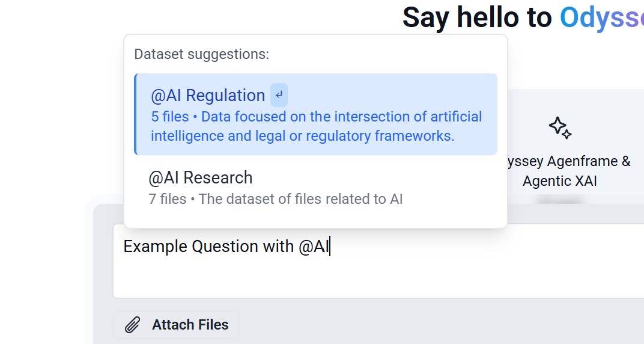Click the enter-key icon beside @AI Regulation
The height and width of the screenshot is (344, 644).
click(279, 96)
